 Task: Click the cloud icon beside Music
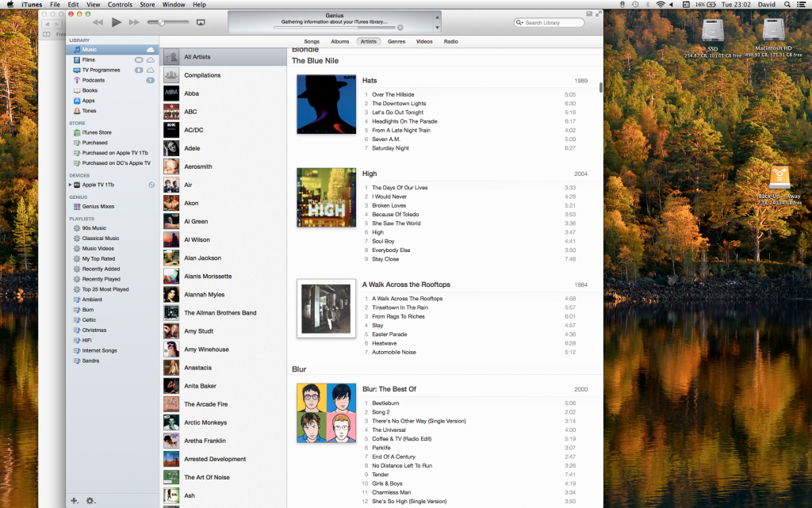pyautogui.click(x=150, y=50)
